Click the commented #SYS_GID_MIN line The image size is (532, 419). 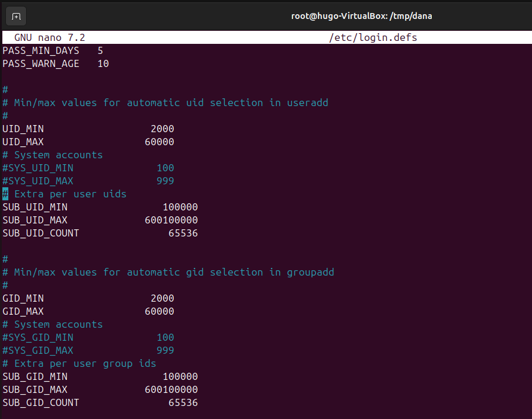click(38, 337)
